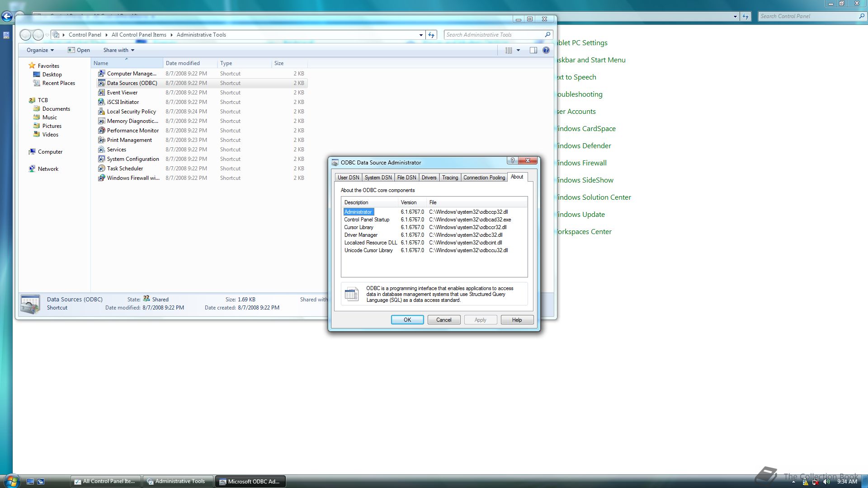Select the Unicode Cursor Library row

(434, 250)
